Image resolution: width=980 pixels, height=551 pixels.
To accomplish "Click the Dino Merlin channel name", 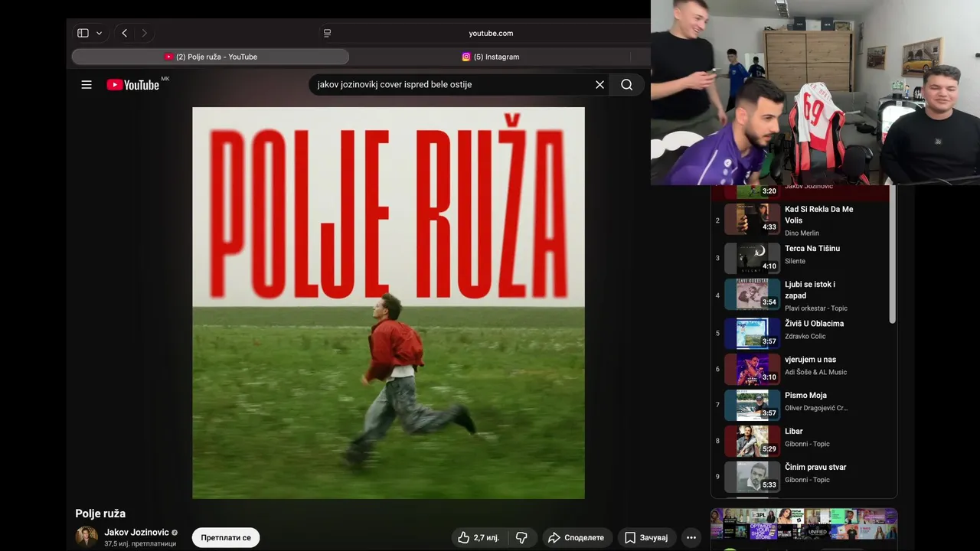I will [x=802, y=233].
